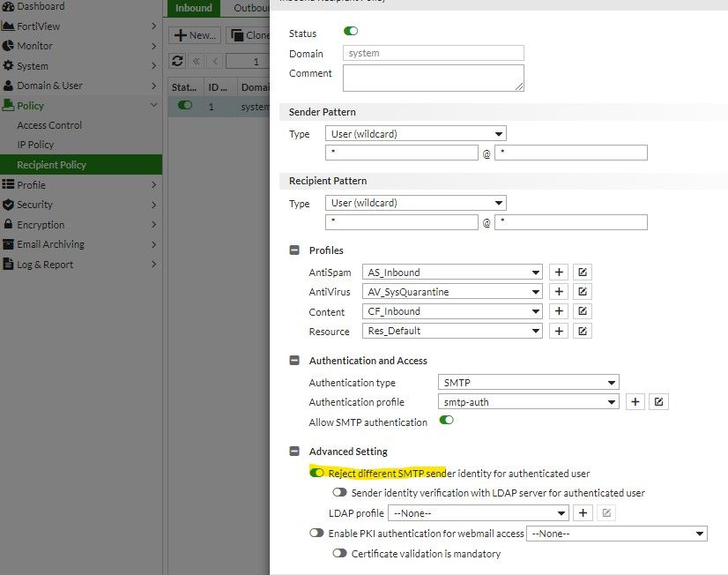Expand the FortiView submenu chevron
728x575 pixels.
click(x=153, y=26)
